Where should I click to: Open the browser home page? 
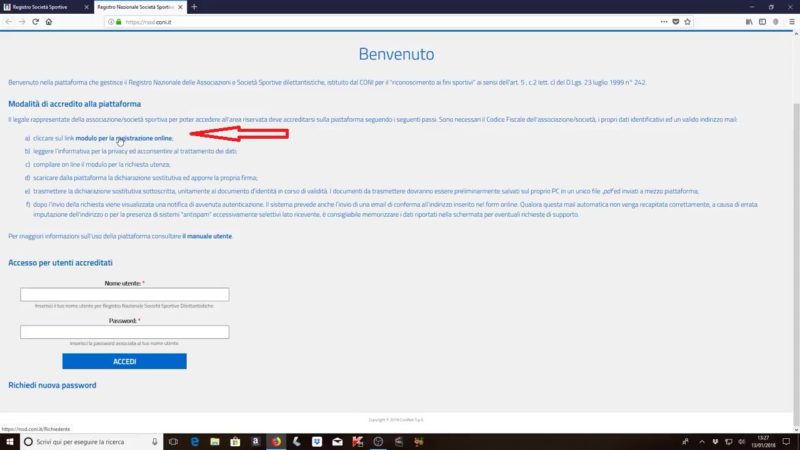(x=49, y=22)
